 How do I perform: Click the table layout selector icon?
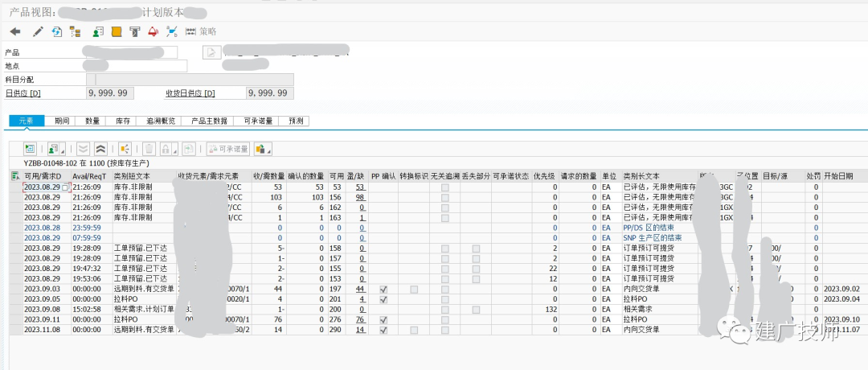15,175
